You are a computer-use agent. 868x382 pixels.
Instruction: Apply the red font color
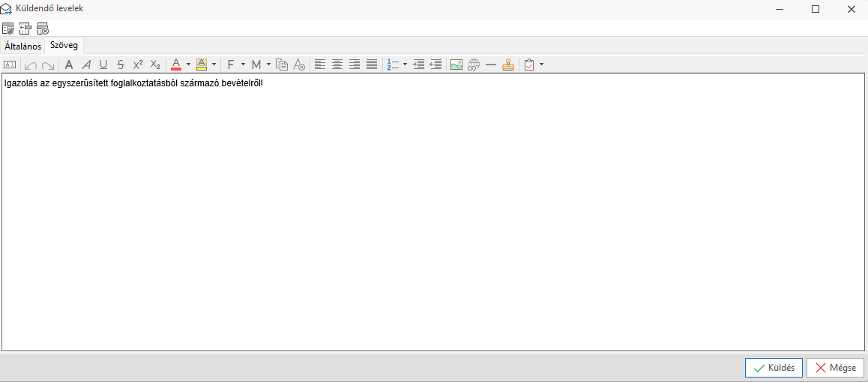click(176, 65)
